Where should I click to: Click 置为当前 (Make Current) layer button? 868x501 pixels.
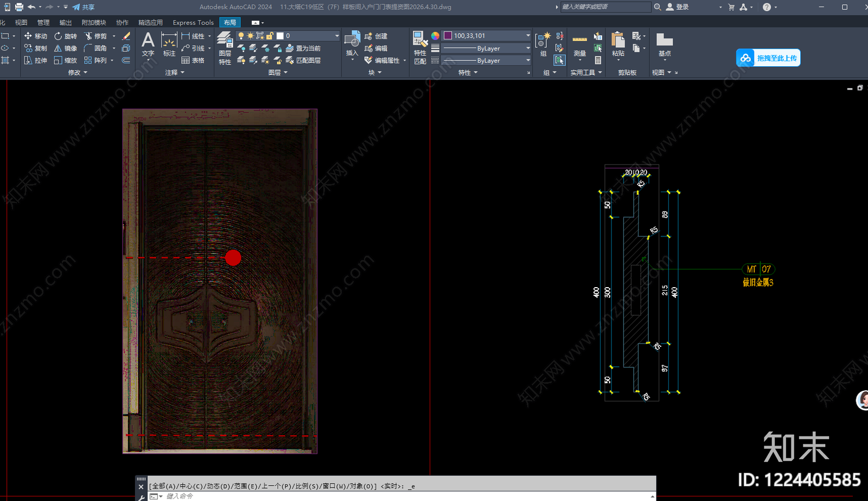(x=303, y=48)
